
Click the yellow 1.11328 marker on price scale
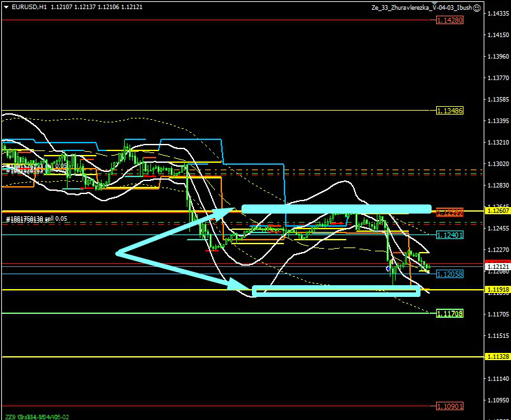(497, 357)
